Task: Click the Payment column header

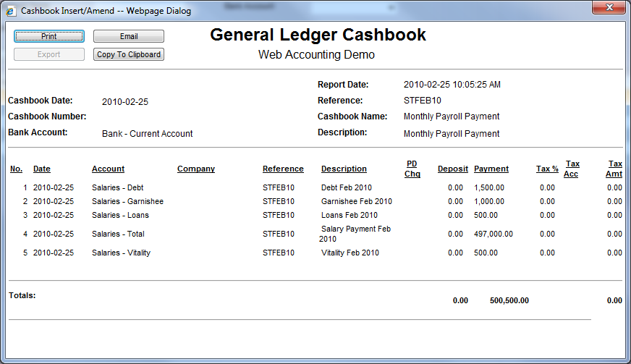Action: click(491, 169)
